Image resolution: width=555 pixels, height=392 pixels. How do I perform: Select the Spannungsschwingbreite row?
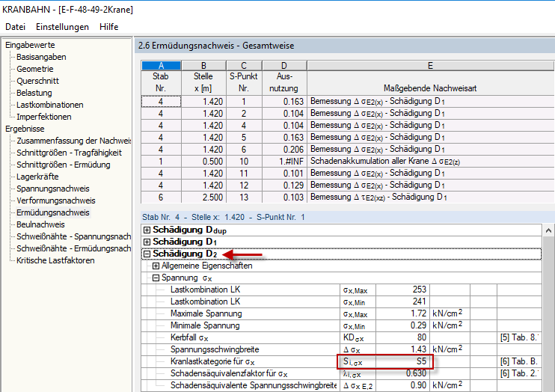point(341,349)
